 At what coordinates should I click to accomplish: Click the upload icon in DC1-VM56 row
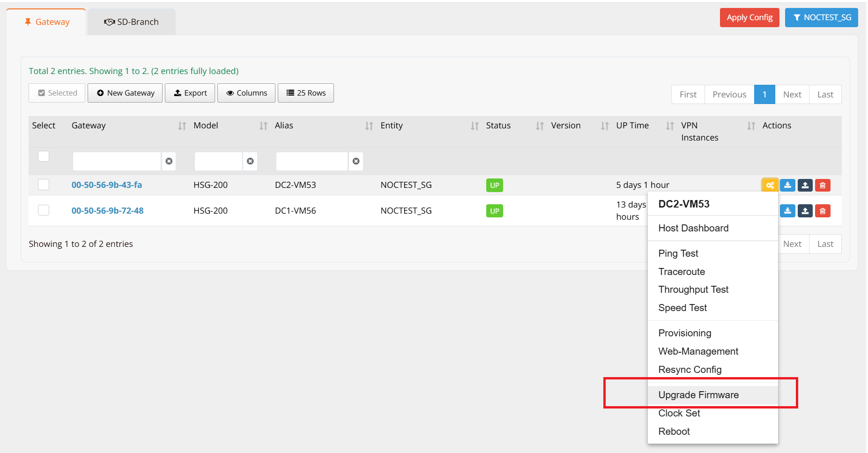(805, 211)
